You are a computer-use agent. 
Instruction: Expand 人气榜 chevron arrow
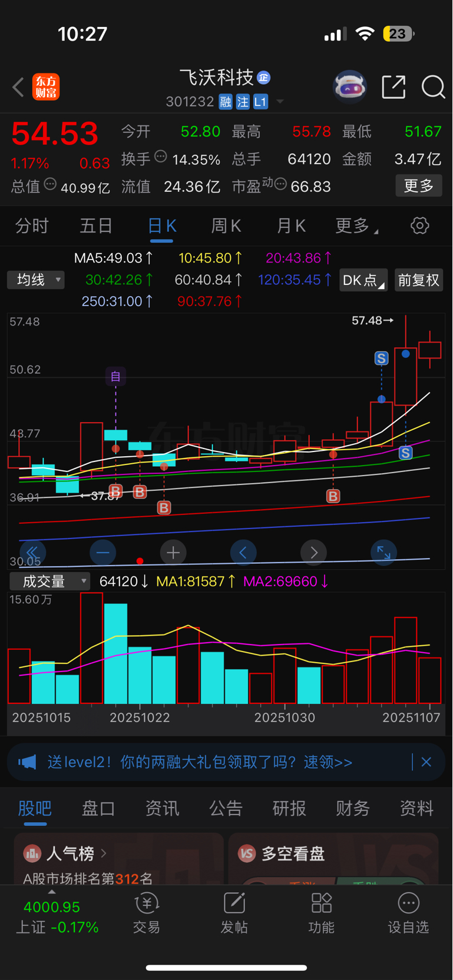pos(104,853)
